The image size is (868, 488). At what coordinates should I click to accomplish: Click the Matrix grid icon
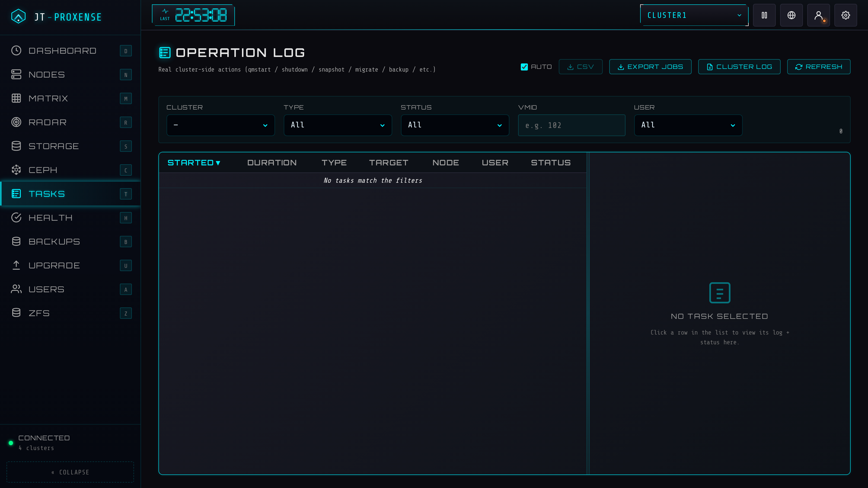click(x=16, y=98)
